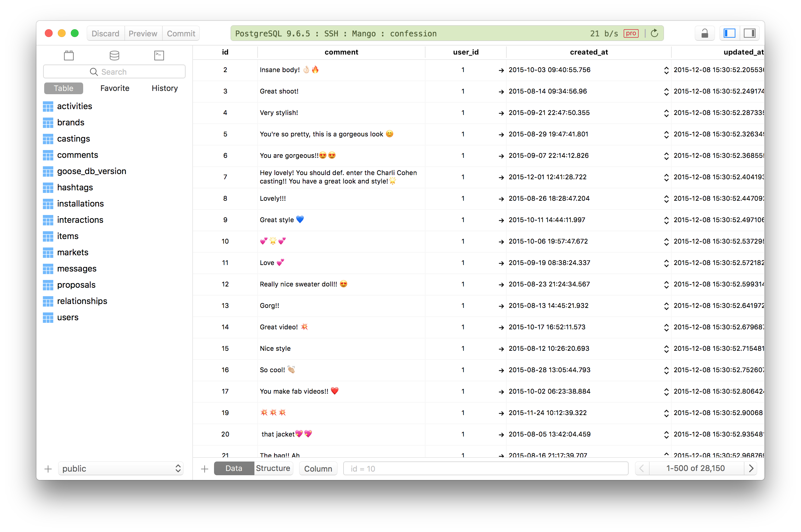Follow user_id foreign key arrow in row 2
Viewport: 801px width, 532px height.
coord(501,70)
